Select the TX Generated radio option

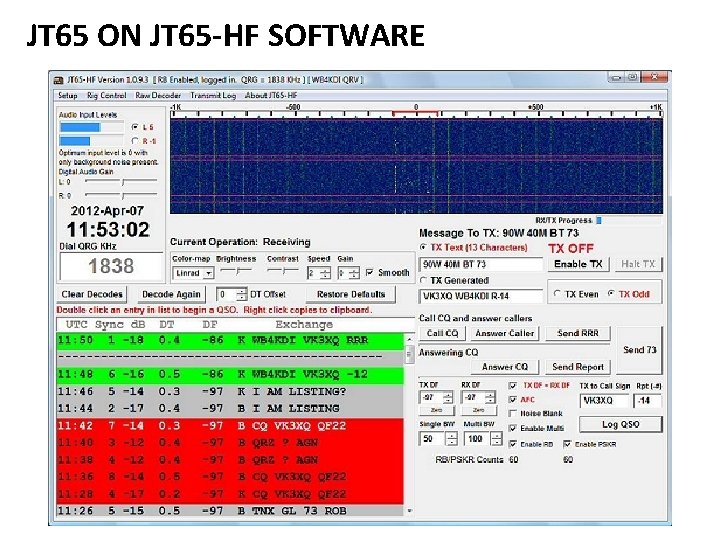click(x=423, y=280)
